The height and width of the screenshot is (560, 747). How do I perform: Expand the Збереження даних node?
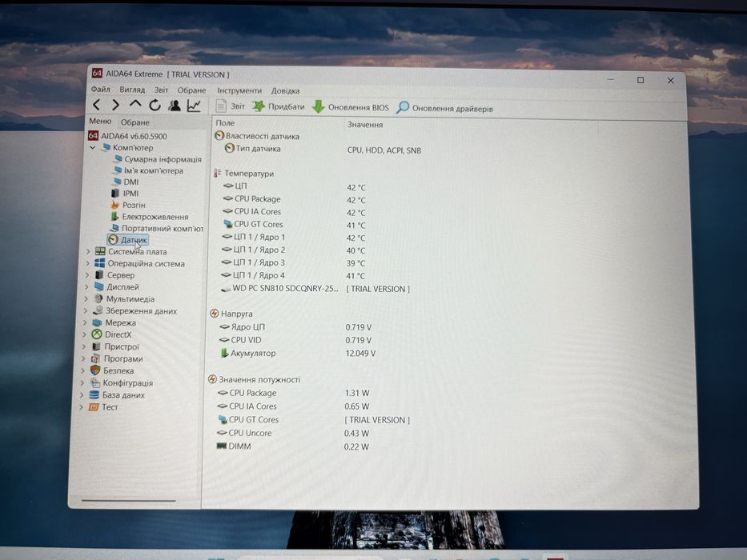pos(86,311)
